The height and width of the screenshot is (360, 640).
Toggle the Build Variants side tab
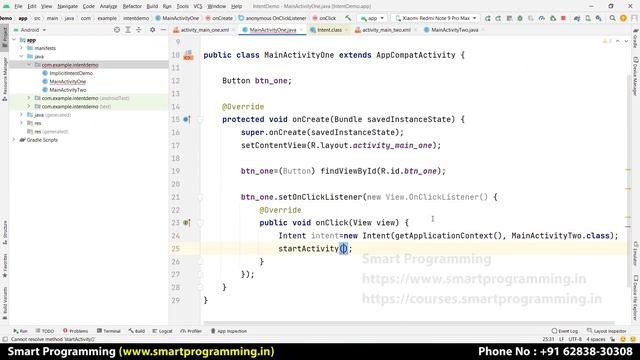(4, 303)
